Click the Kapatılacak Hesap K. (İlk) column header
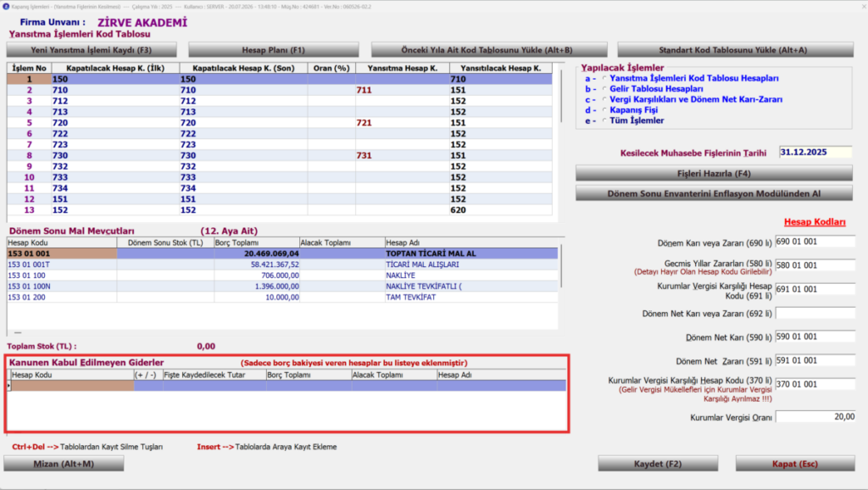The image size is (868, 490). (x=115, y=68)
